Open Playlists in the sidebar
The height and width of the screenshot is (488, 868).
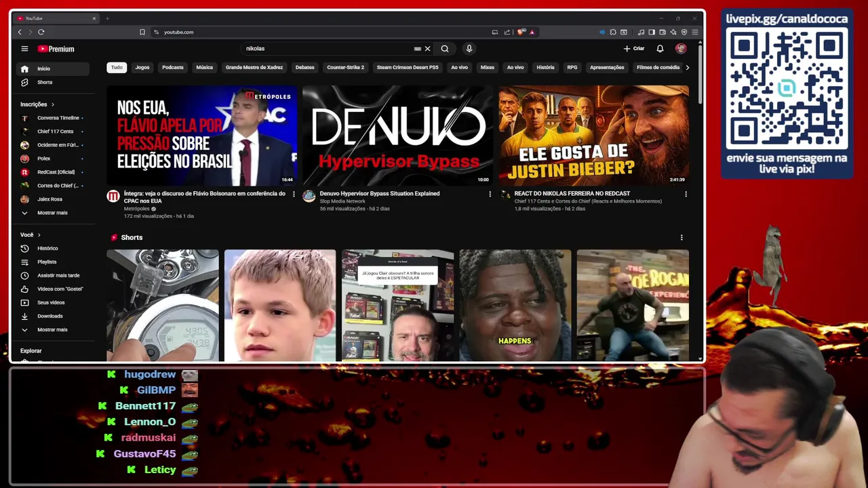53,262
